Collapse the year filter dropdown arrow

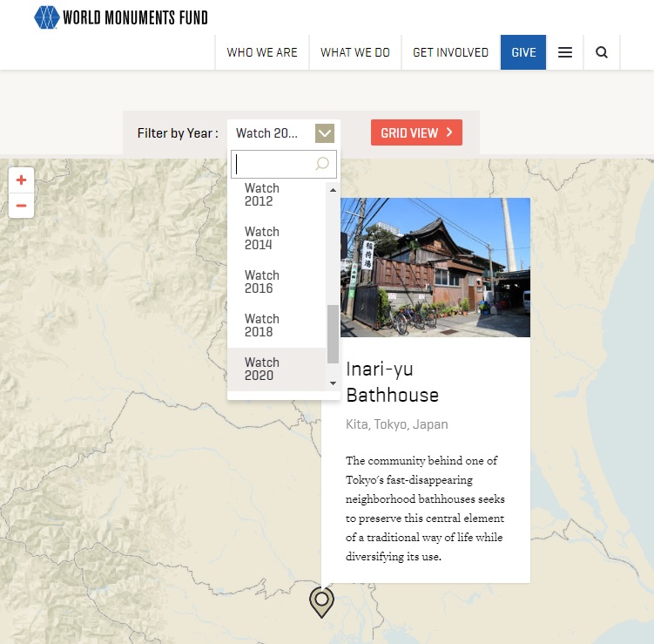click(324, 133)
